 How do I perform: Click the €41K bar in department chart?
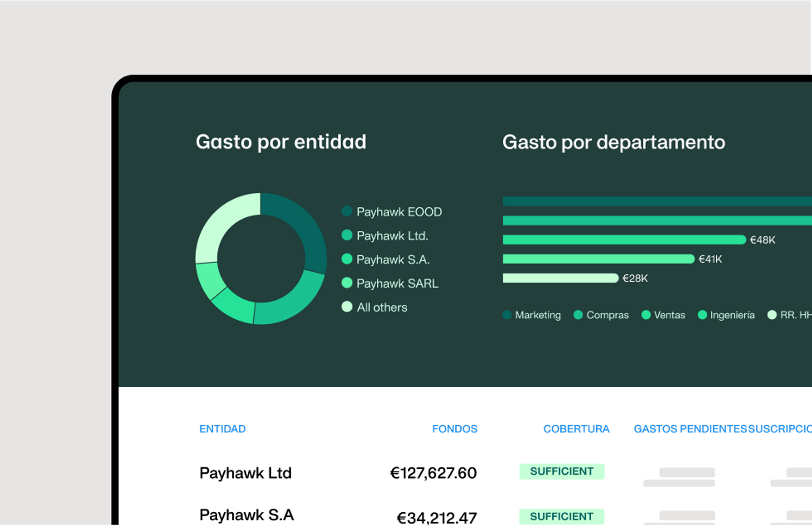point(598,259)
